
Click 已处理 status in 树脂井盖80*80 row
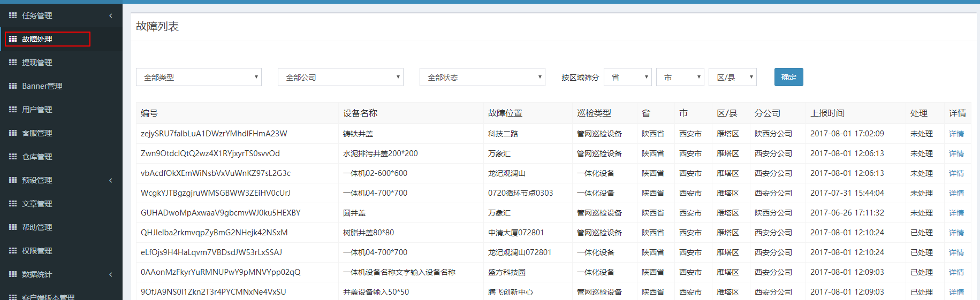pyautogui.click(x=922, y=233)
